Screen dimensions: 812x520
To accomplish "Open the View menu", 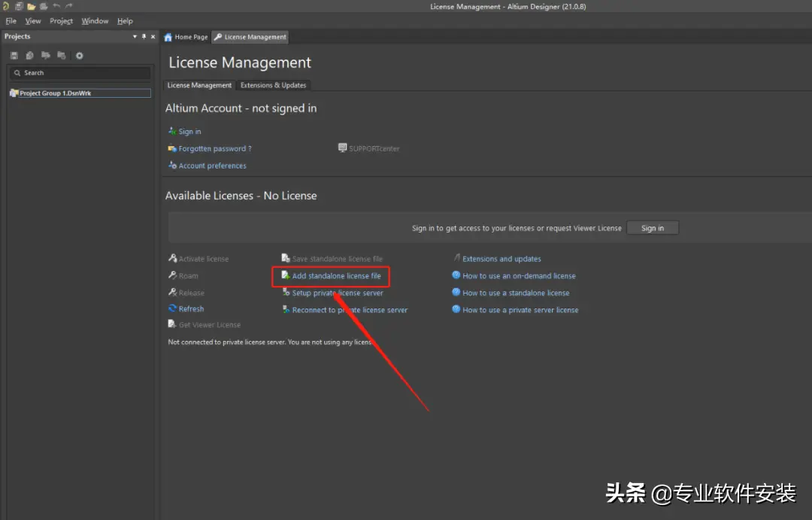I will pos(33,21).
